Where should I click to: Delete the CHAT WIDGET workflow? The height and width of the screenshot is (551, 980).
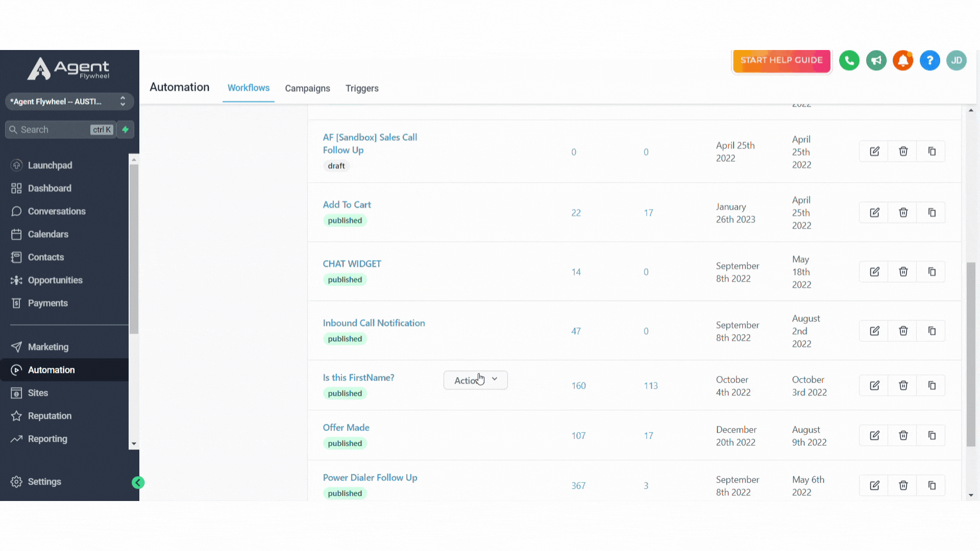902,271
